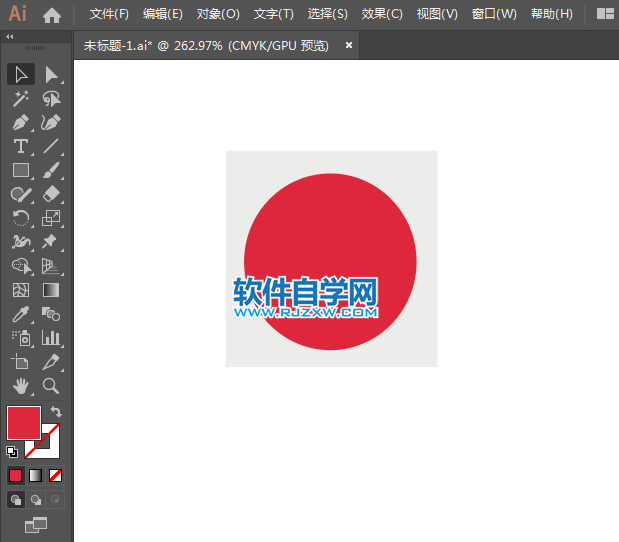
Task: Click the red fill color swatch
Action: point(23,422)
